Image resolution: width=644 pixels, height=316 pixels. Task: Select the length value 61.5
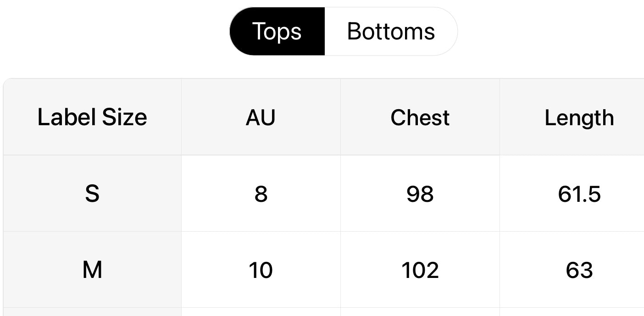pos(579,194)
